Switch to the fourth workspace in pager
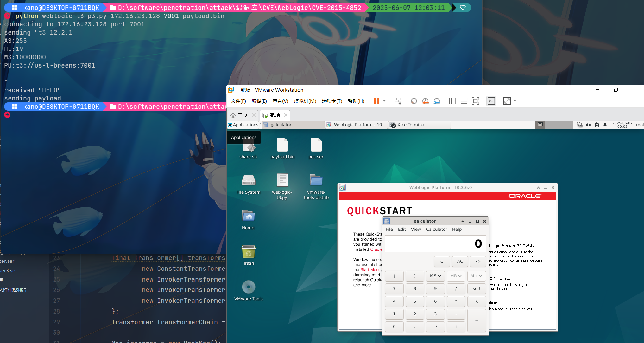The height and width of the screenshot is (343, 644). pos(569,125)
